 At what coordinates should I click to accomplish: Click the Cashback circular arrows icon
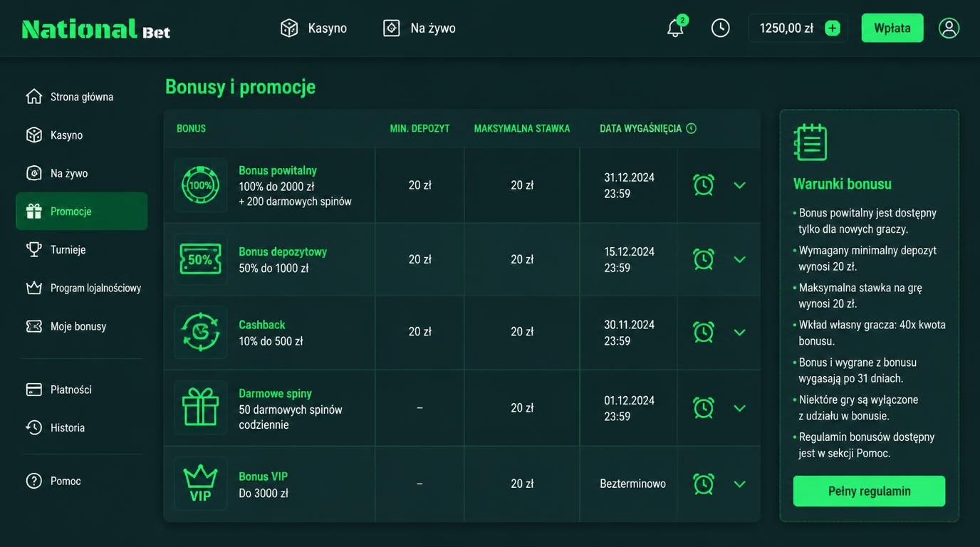pos(200,332)
